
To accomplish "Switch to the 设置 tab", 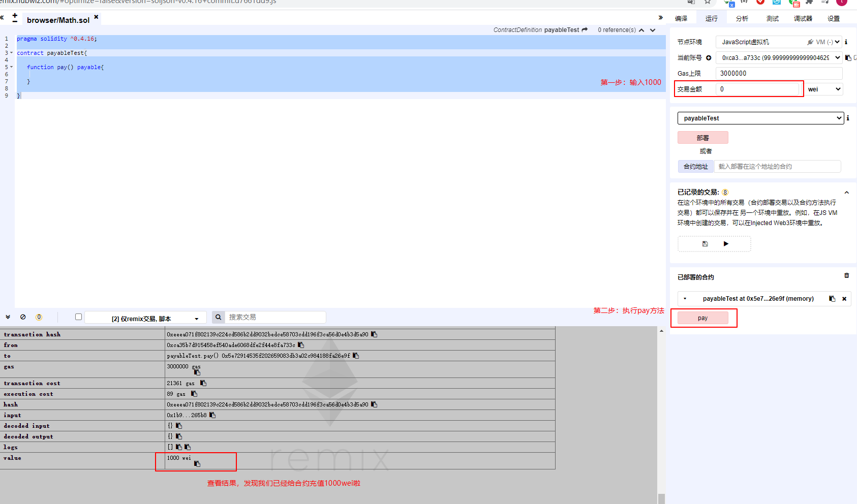I will [x=834, y=19].
